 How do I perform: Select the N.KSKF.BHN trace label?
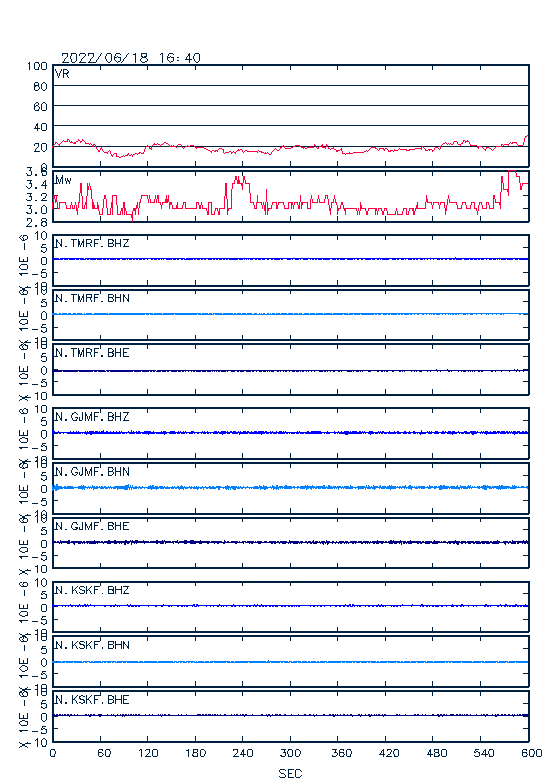pos(92,645)
